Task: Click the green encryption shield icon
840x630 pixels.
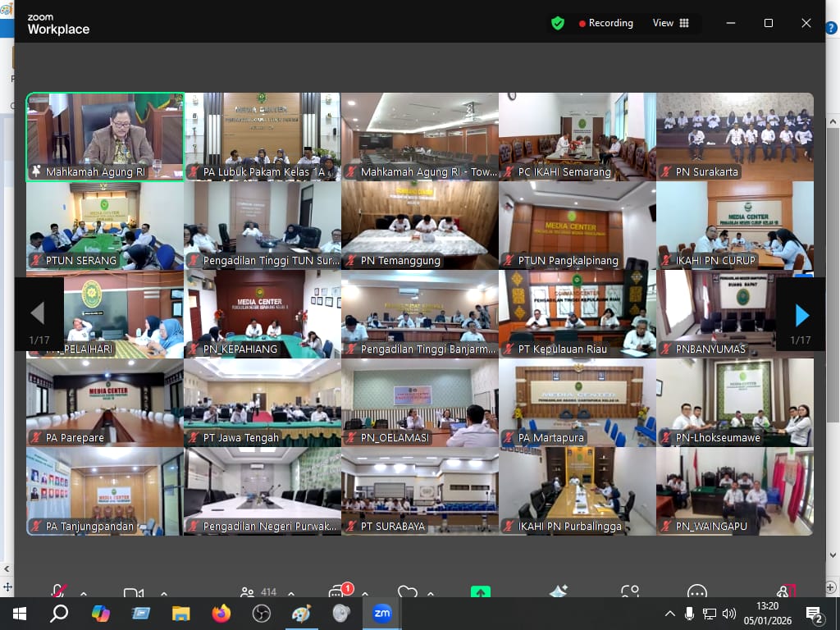Action: point(558,24)
